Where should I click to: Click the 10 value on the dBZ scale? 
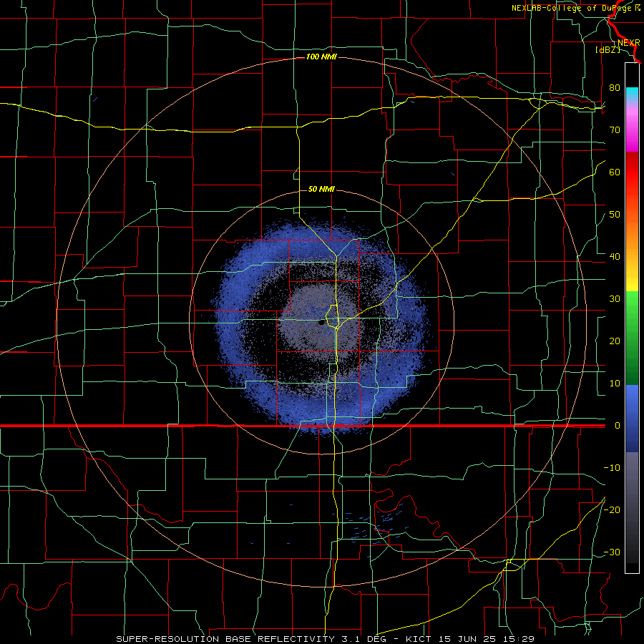click(615, 384)
